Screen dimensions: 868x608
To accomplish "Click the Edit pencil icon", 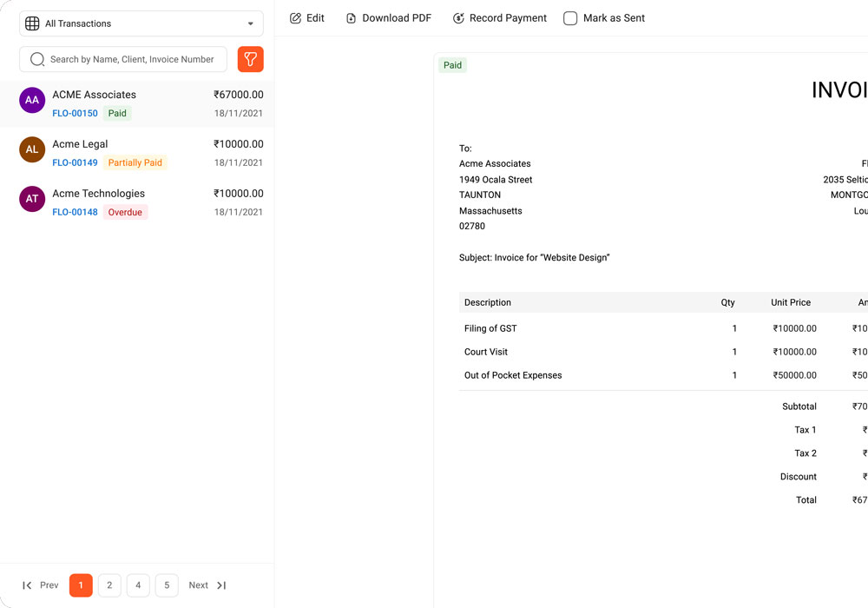I will point(296,18).
